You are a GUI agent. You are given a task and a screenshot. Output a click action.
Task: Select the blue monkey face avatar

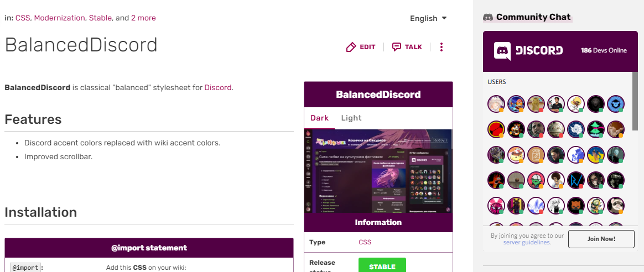coord(616,104)
